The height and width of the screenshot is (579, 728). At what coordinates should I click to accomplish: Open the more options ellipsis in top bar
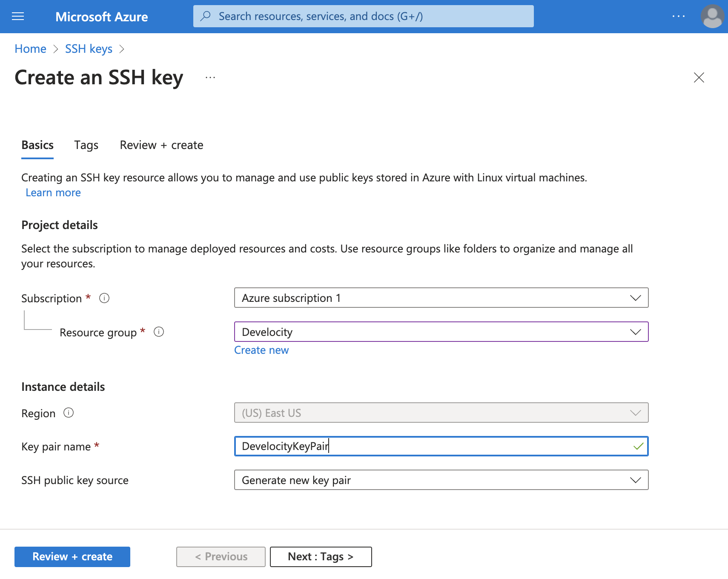pyautogui.click(x=679, y=16)
